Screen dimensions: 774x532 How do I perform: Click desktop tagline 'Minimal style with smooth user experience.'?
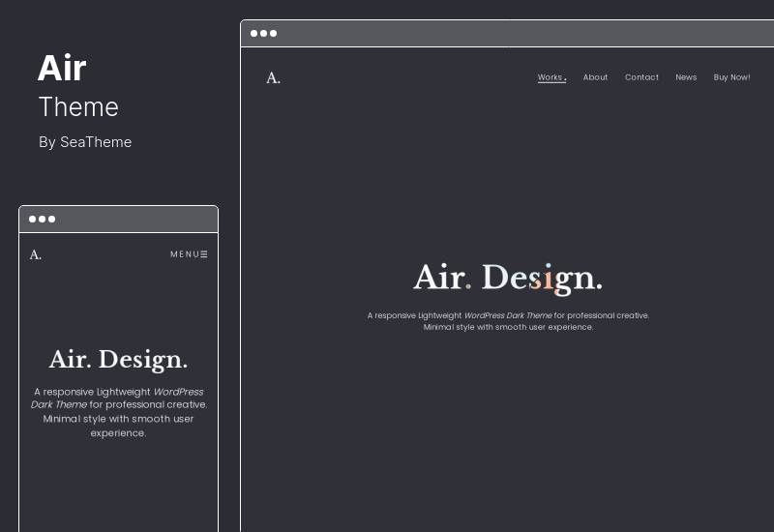pos(508,327)
